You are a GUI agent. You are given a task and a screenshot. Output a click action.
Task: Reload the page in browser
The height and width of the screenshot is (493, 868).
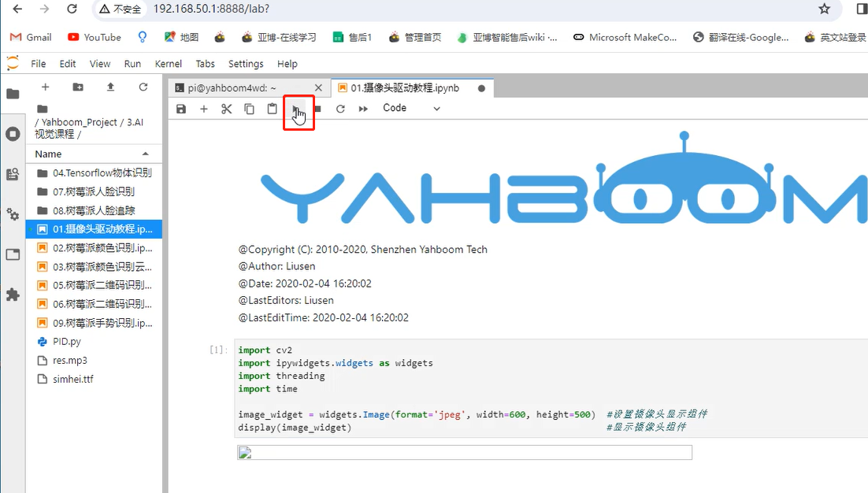[x=72, y=9]
